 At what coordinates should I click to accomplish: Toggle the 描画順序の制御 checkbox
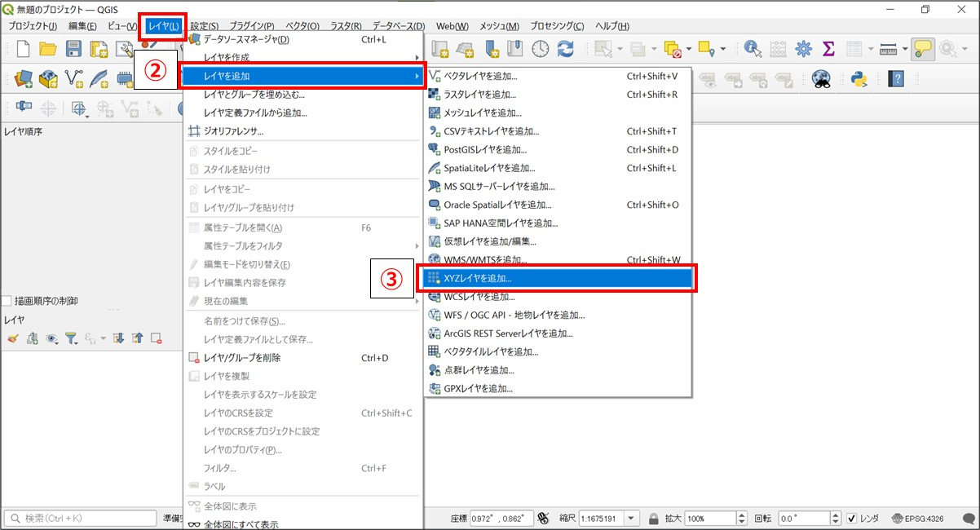tap(7, 301)
